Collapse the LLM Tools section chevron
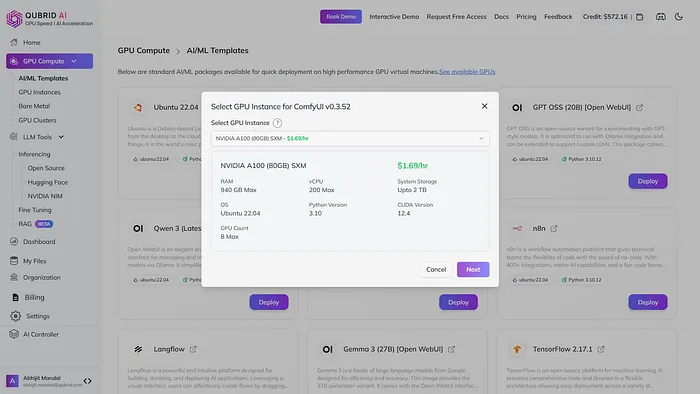This screenshot has width=700, height=394. coord(61,137)
